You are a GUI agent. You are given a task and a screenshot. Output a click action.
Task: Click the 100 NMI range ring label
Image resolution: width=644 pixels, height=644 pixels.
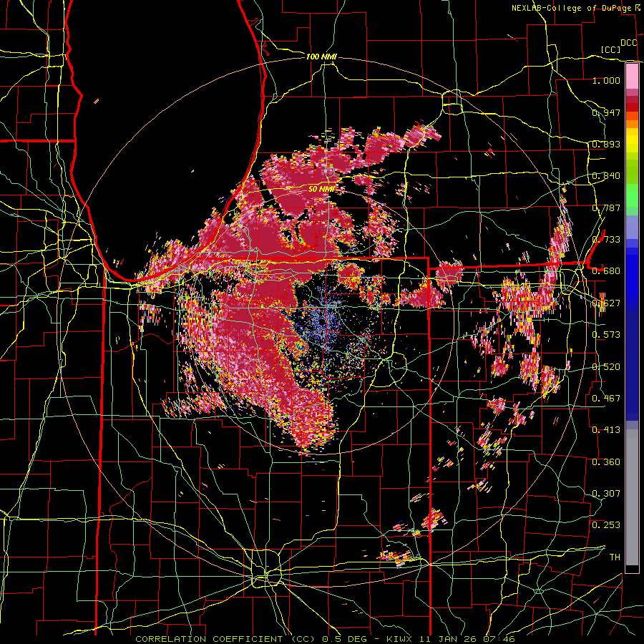pos(321,57)
